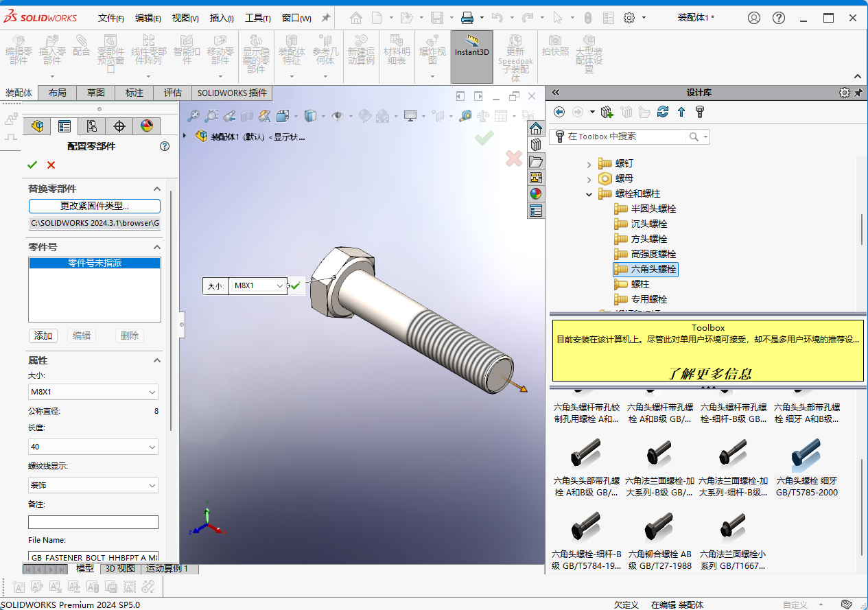Refresh the design library with the refresh icon
The height and width of the screenshot is (610, 868).
[x=662, y=112]
